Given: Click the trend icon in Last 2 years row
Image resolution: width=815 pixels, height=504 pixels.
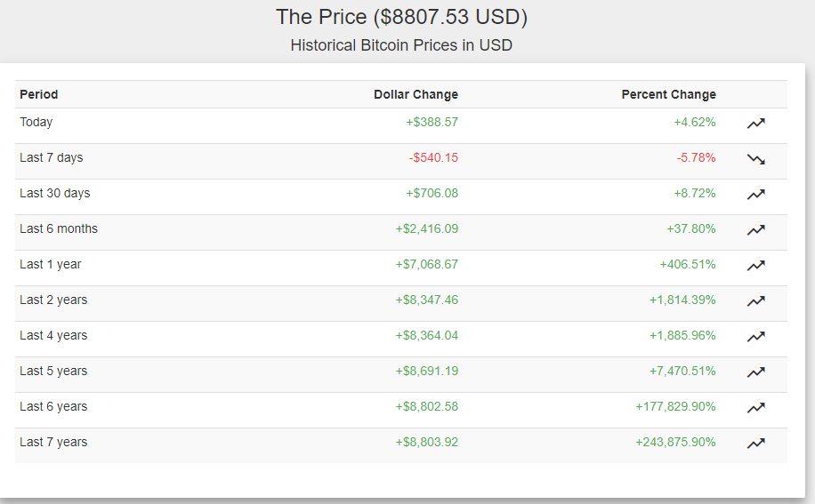Looking at the screenshot, I should [x=755, y=301].
